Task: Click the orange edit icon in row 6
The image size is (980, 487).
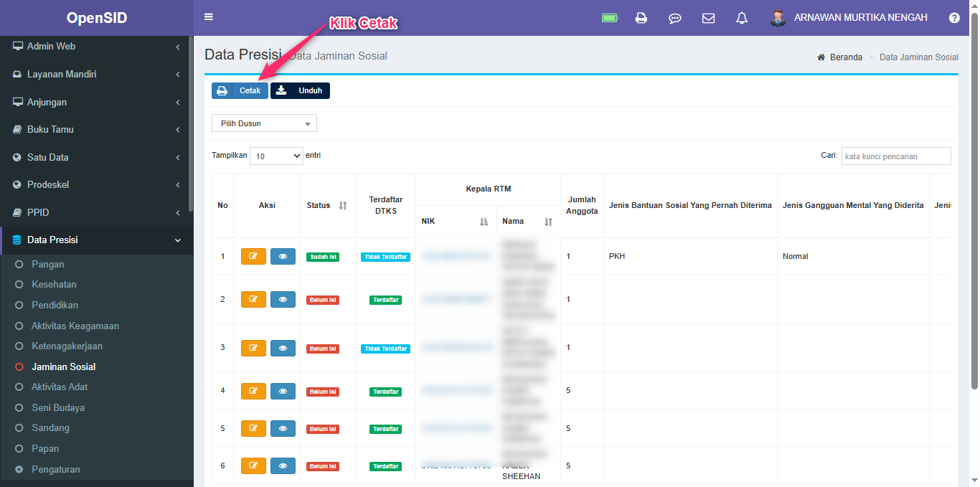Action: [x=253, y=465]
